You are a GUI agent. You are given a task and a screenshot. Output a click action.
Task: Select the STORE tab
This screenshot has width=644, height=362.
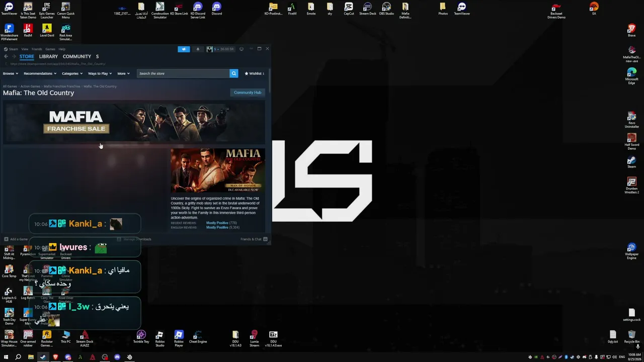27,56
